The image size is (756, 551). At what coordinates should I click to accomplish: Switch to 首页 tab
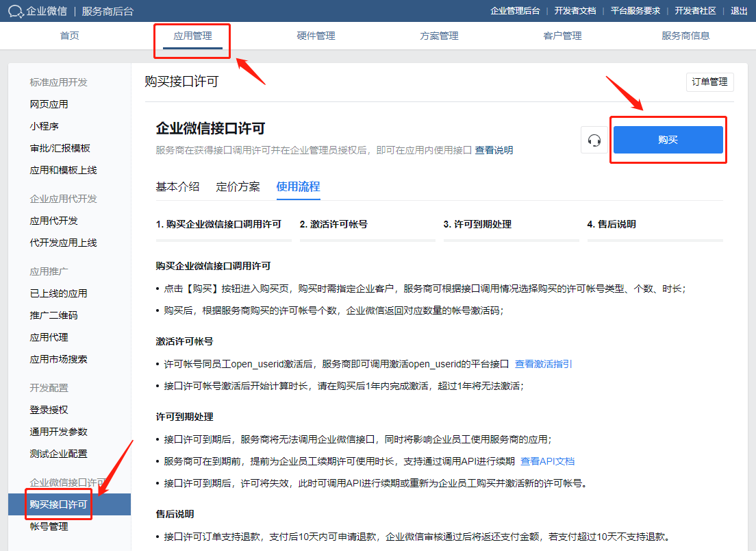[69, 36]
